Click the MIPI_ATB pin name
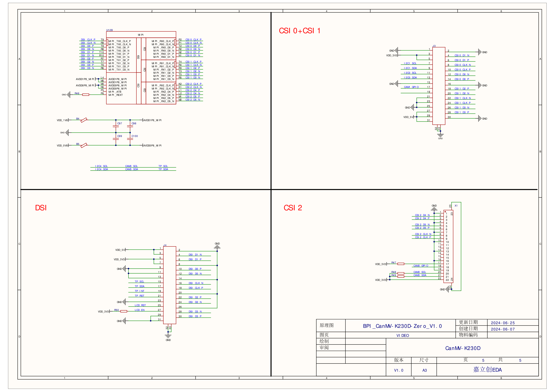 click(x=115, y=92)
